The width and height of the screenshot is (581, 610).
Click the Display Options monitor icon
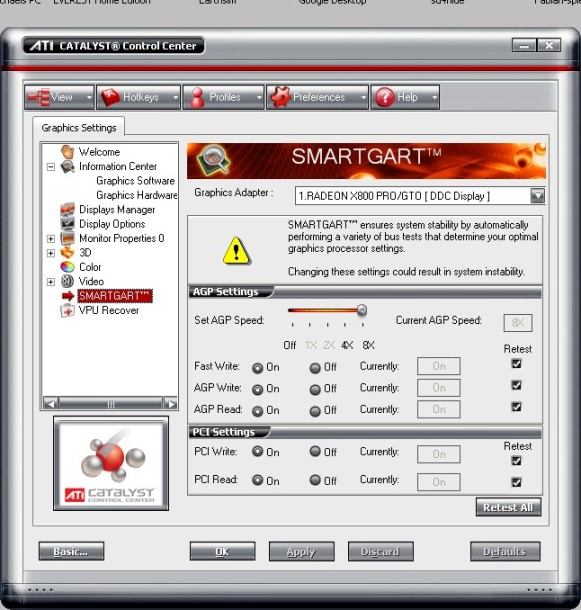tap(67, 224)
